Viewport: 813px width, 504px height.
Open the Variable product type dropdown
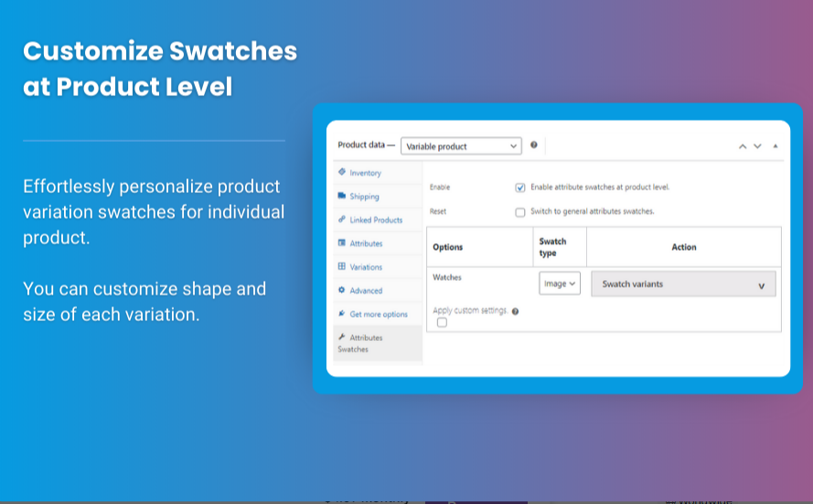461,146
